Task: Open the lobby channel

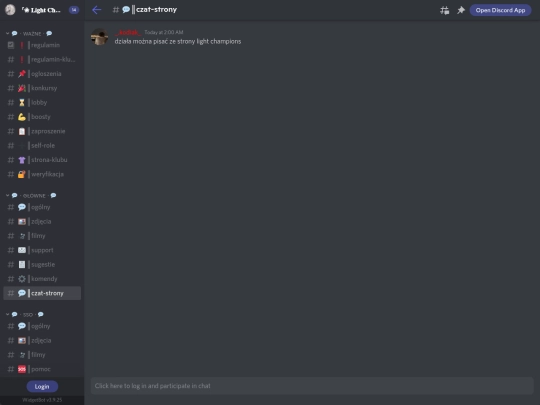Action: coord(42,103)
